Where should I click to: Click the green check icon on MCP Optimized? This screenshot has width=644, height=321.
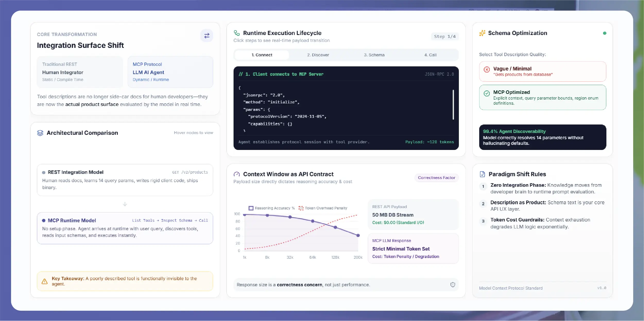[486, 93]
